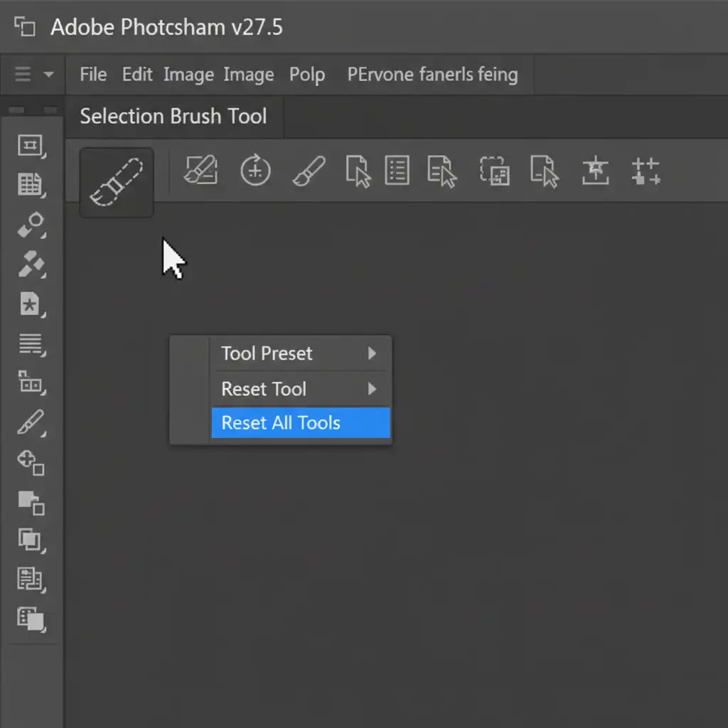The height and width of the screenshot is (728, 728).
Task: Click the checklist page icon in options bar
Action: tap(397, 171)
